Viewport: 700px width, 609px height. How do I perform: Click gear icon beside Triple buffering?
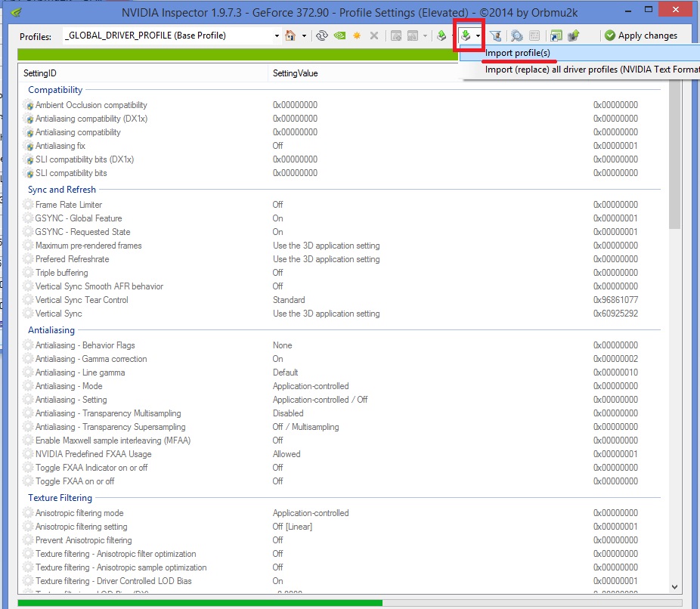click(28, 273)
